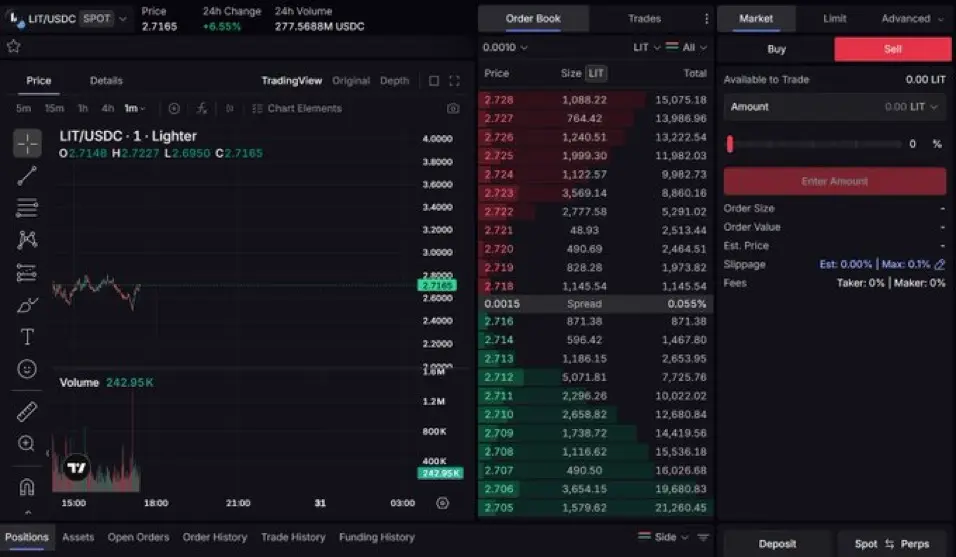Switch between Spot and Perps
Image resolution: width=956 pixels, height=557 pixels.
point(891,544)
